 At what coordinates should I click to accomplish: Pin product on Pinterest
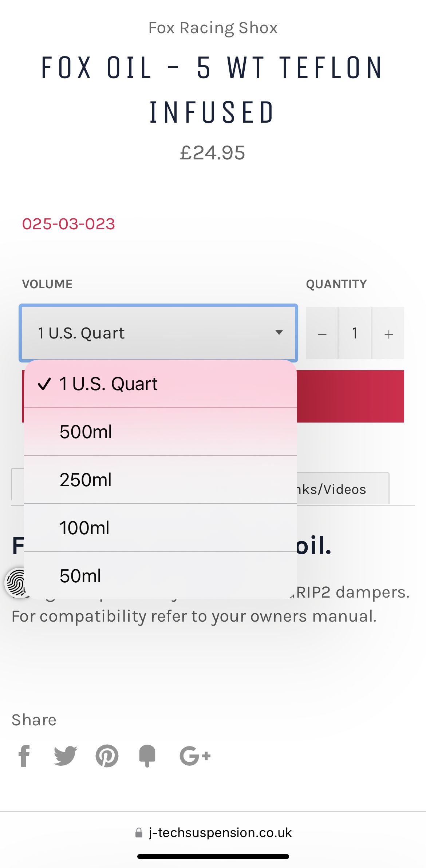tap(107, 756)
